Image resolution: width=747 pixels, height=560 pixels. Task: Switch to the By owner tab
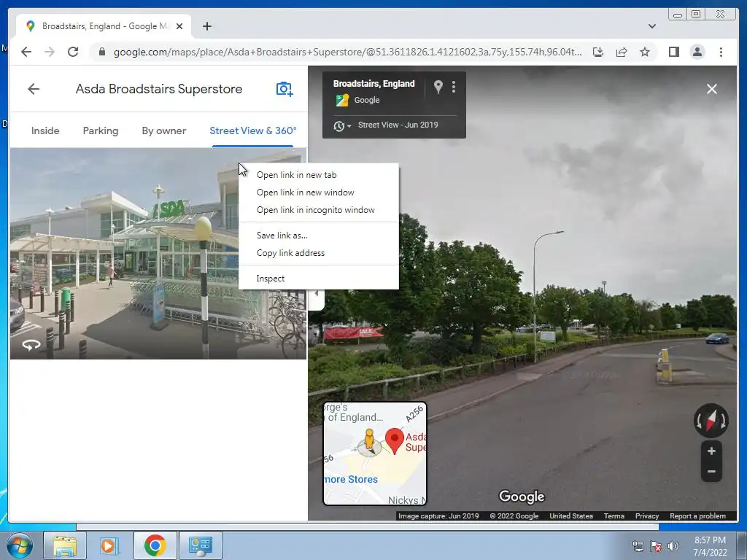(x=164, y=131)
